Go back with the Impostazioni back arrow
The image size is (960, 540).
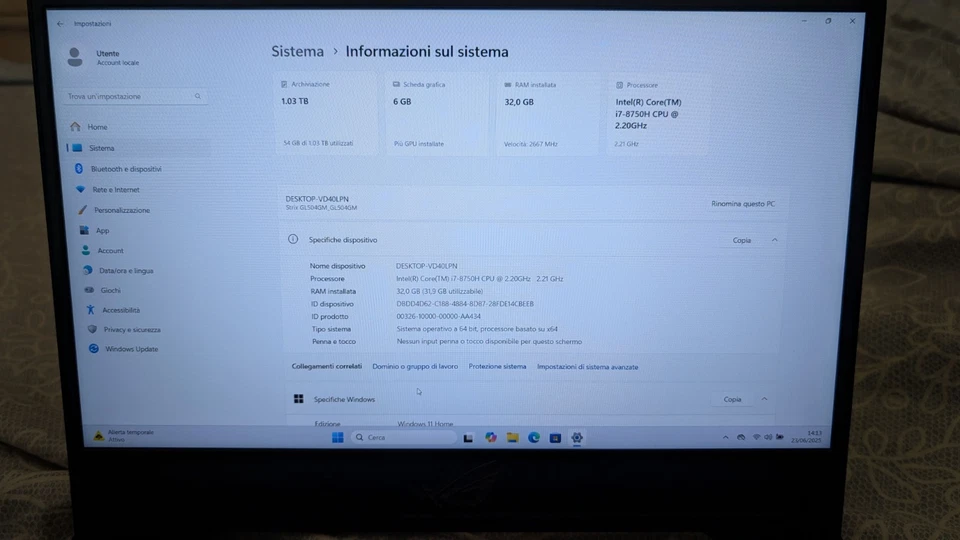pyautogui.click(x=60, y=24)
